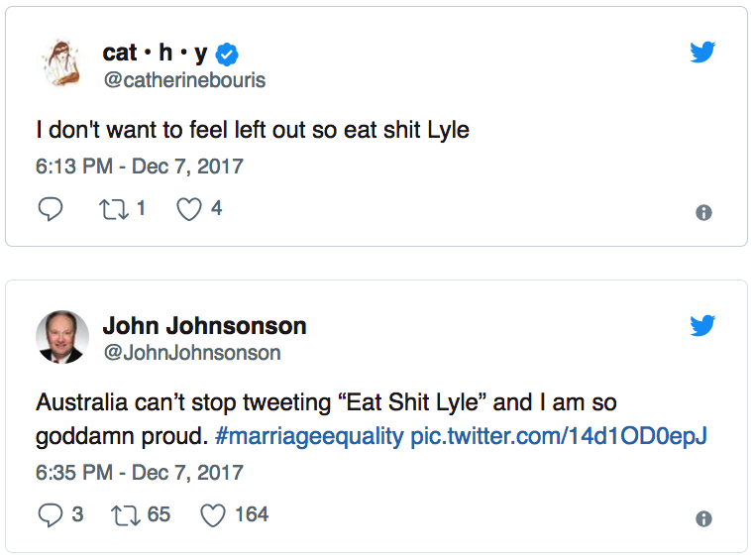This screenshot has width=751, height=560.
Task: Click the 6:35 PM - Dec 7, 2017 timestamp
Action: point(139,473)
